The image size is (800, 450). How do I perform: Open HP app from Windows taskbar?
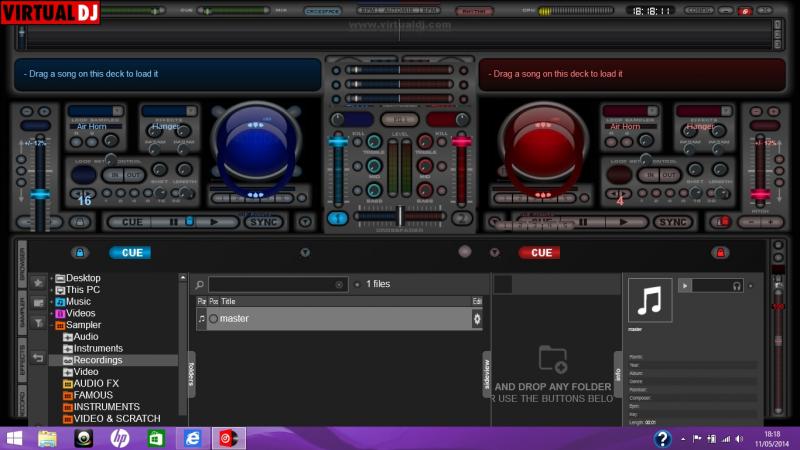coord(120,438)
